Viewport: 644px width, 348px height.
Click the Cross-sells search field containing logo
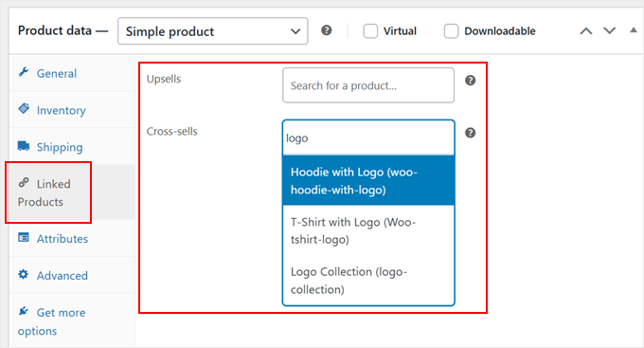[368, 137]
